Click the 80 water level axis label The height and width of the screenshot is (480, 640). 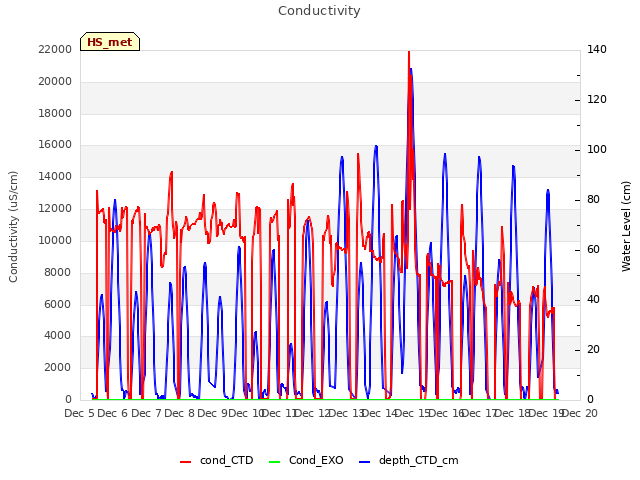593,200
